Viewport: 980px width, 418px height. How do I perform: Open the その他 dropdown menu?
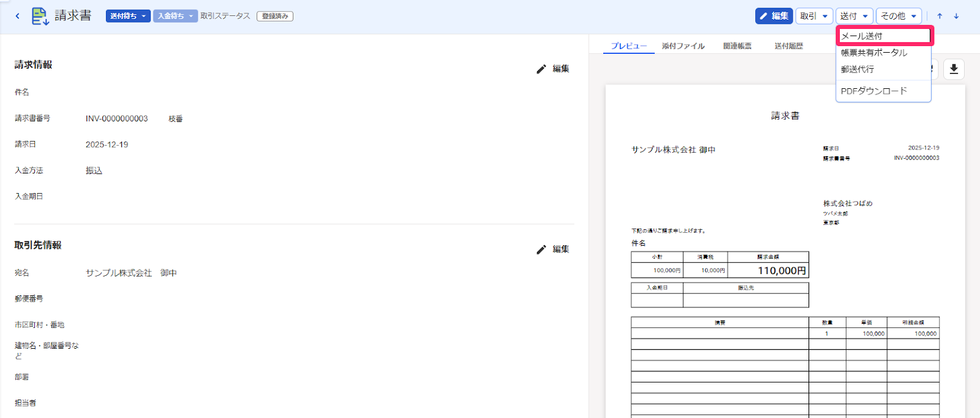(899, 16)
